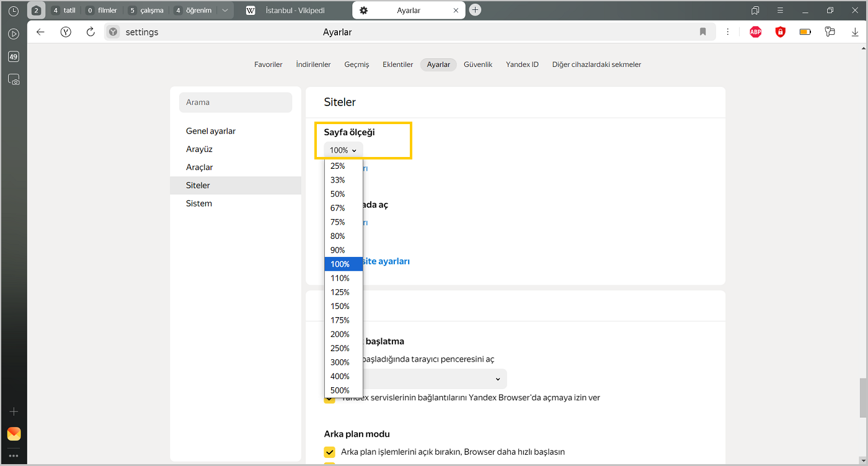Screen dimensions: 868x466
Task: Open the password manager key icon
Action: click(830, 32)
